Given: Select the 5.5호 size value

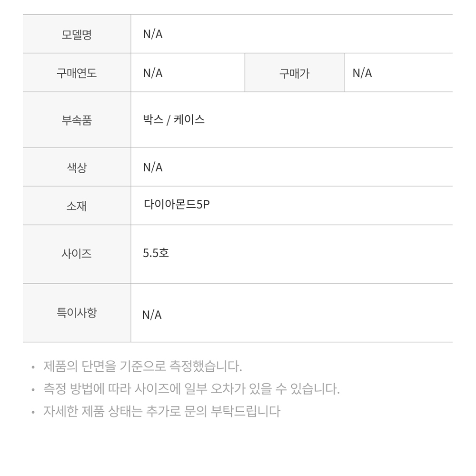Looking at the screenshot, I should point(156,253).
